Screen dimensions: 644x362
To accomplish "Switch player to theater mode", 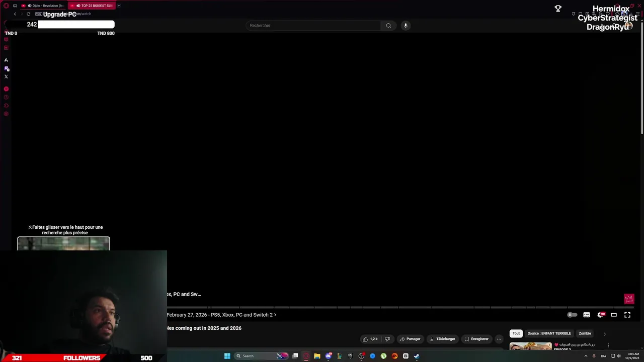I will [614, 315].
